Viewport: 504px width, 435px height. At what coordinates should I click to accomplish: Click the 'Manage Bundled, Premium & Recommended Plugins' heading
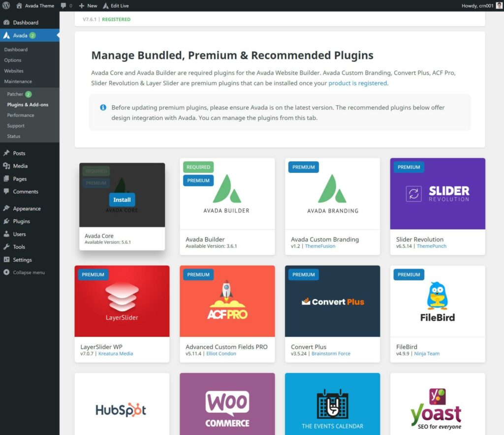(x=232, y=55)
